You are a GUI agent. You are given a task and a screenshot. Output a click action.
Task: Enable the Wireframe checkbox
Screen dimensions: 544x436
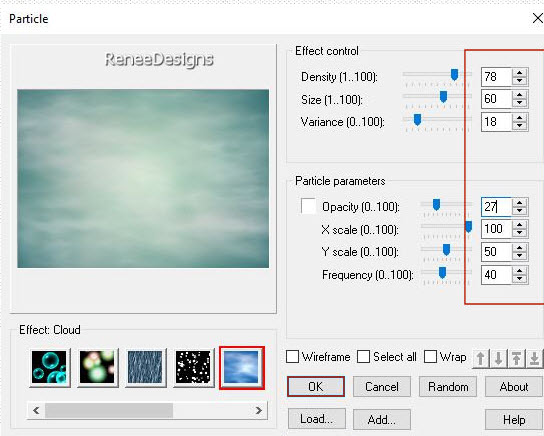tap(292, 357)
